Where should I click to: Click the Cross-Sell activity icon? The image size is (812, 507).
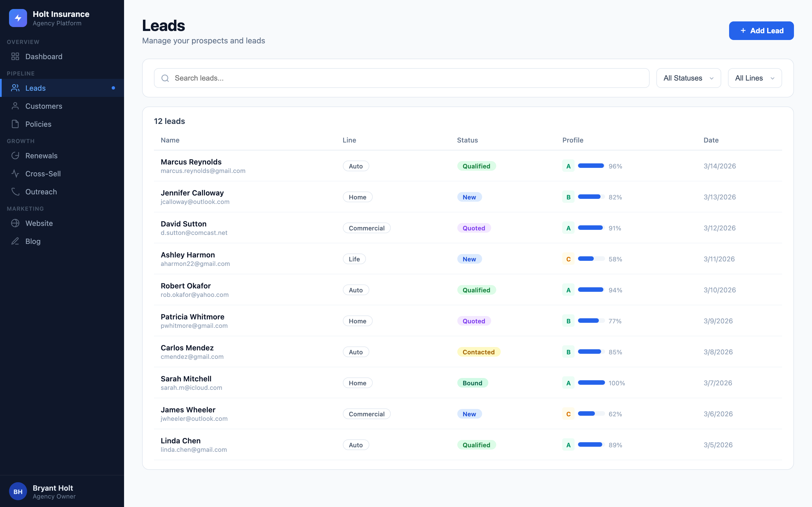pos(15,173)
